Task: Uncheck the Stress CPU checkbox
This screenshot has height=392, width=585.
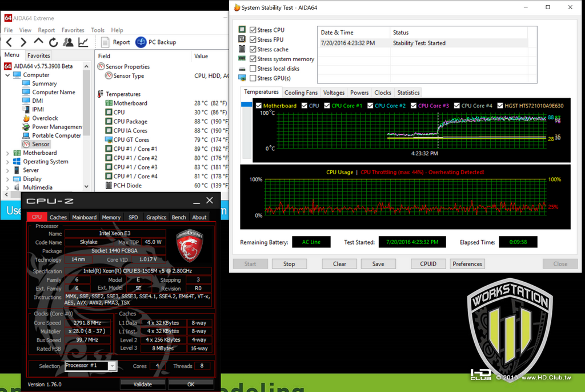Action: click(253, 30)
